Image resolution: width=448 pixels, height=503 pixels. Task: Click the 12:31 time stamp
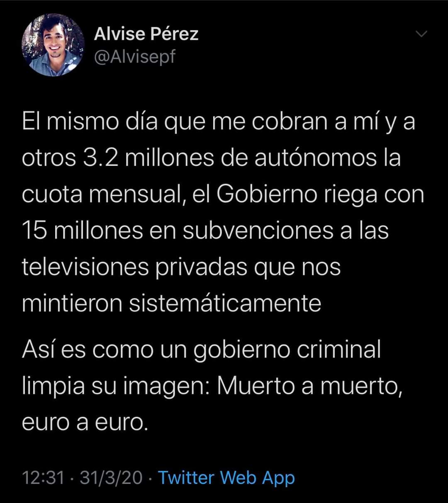43,478
